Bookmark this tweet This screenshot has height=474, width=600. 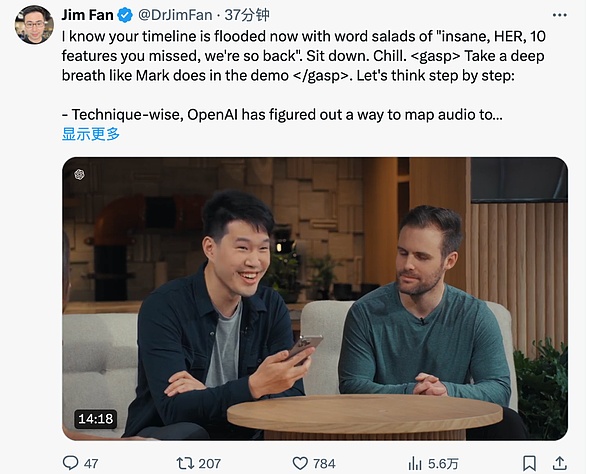coord(530,463)
